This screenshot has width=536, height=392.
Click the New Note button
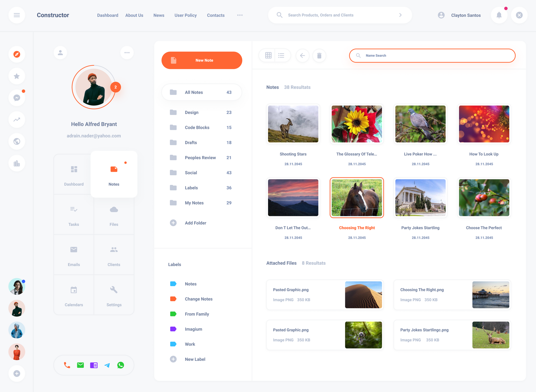click(202, 60)
